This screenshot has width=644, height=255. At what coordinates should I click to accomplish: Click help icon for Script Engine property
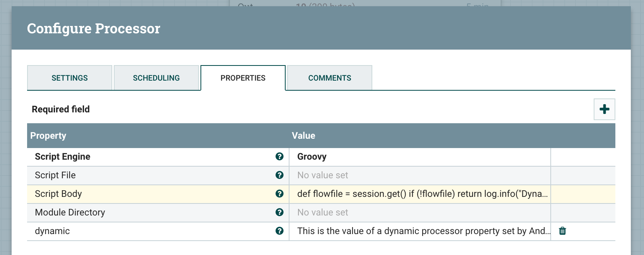point(279,156)
